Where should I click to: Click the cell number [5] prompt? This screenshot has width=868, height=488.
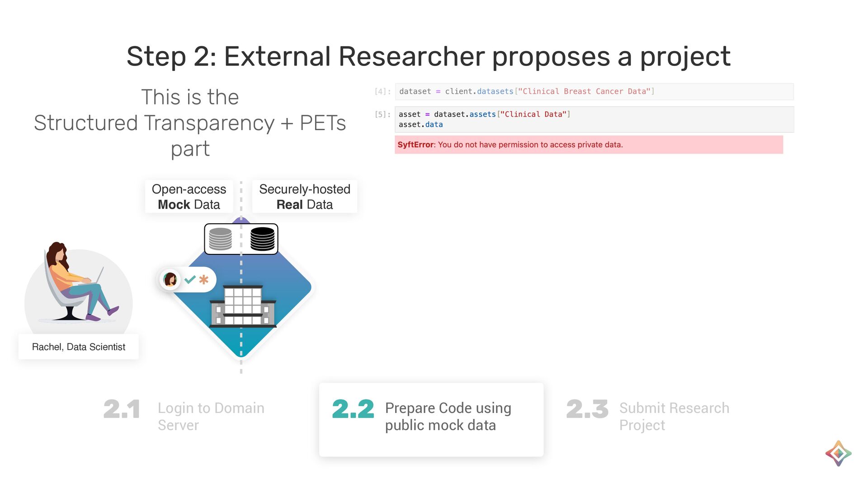click(382, 115)
